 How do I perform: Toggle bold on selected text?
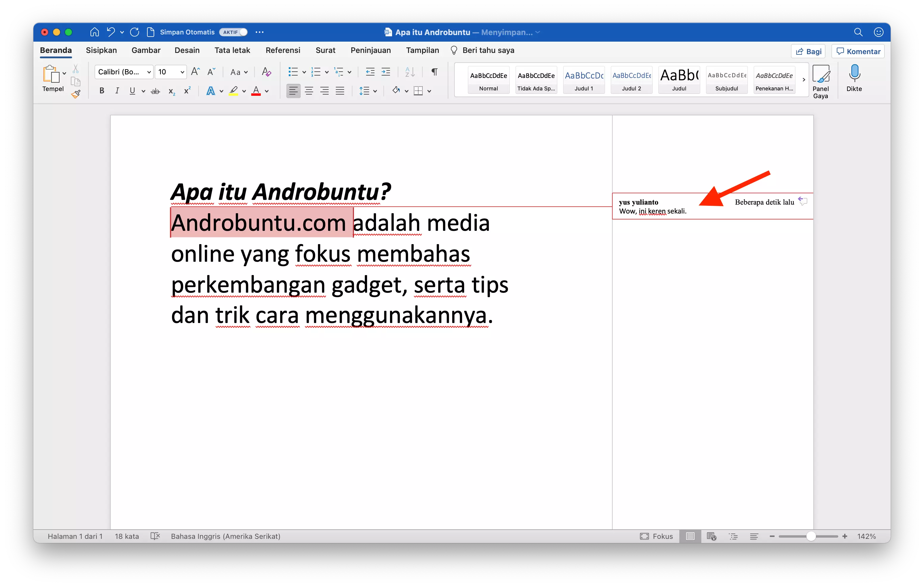click(101, 90)
